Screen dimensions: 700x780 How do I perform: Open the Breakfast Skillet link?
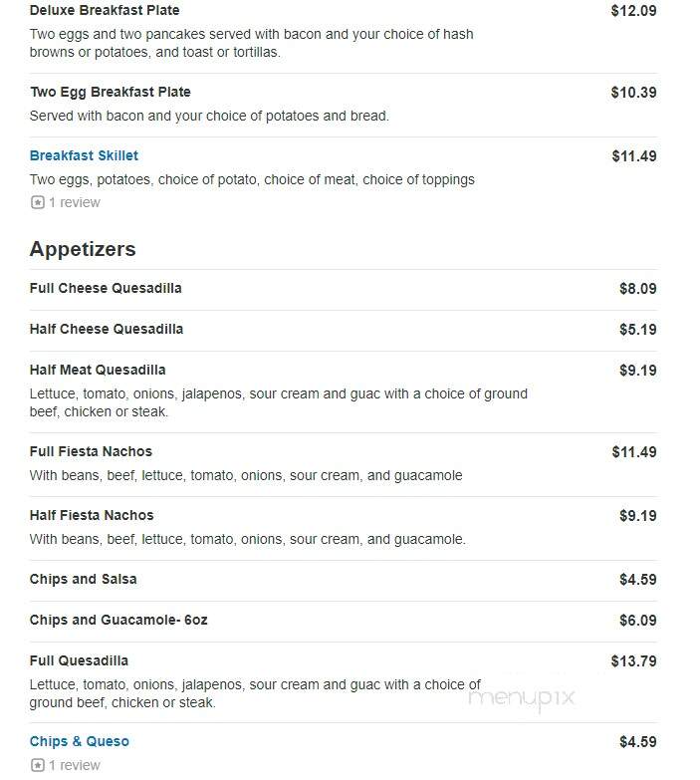pyautogui.click(x=84, y=155)
